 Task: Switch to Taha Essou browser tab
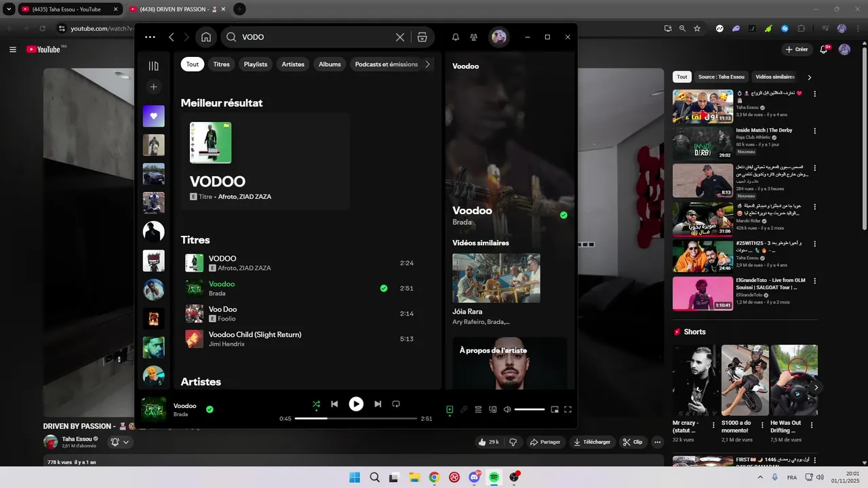(x=70, y=9)
